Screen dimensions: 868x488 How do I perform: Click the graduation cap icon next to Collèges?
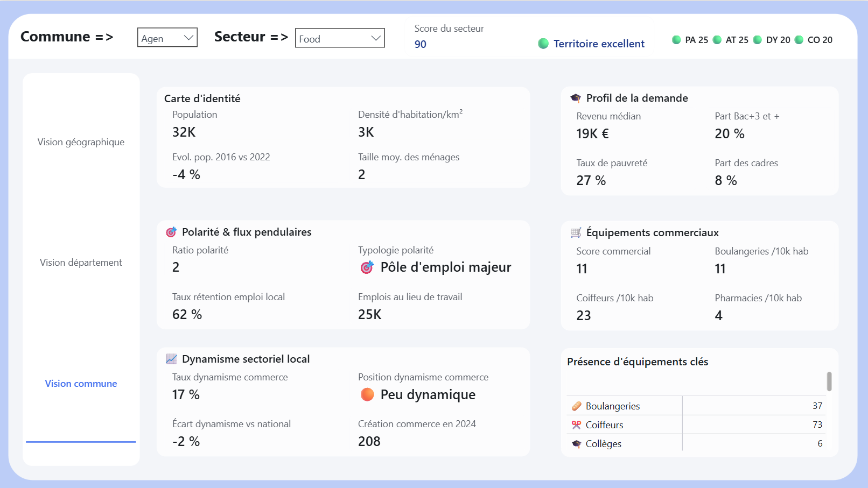[576, 443]
